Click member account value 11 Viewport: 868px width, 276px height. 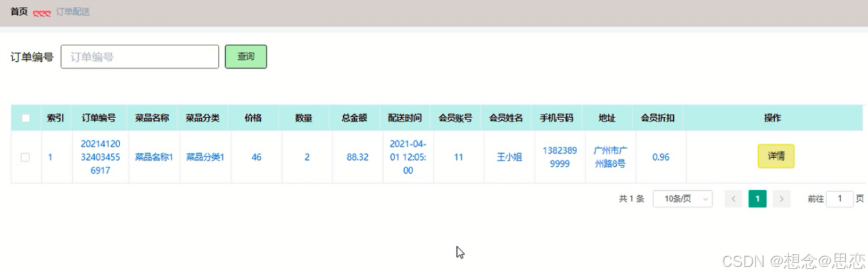458,157
